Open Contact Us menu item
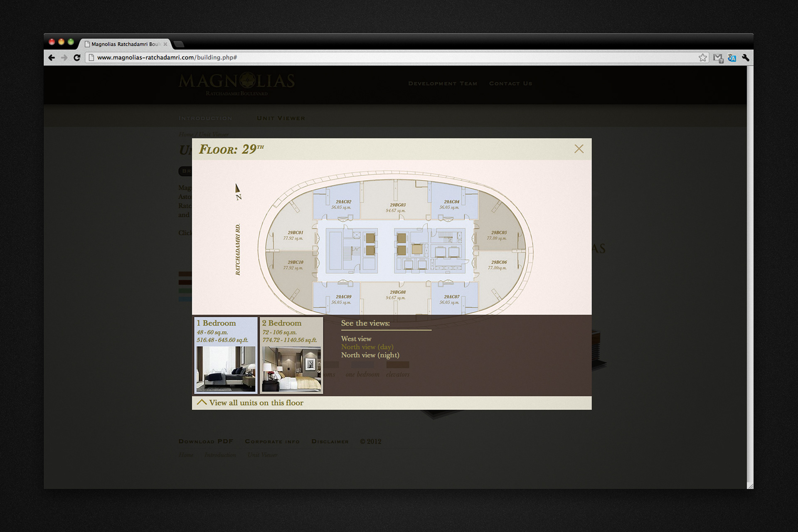 [x=510, y=84]
